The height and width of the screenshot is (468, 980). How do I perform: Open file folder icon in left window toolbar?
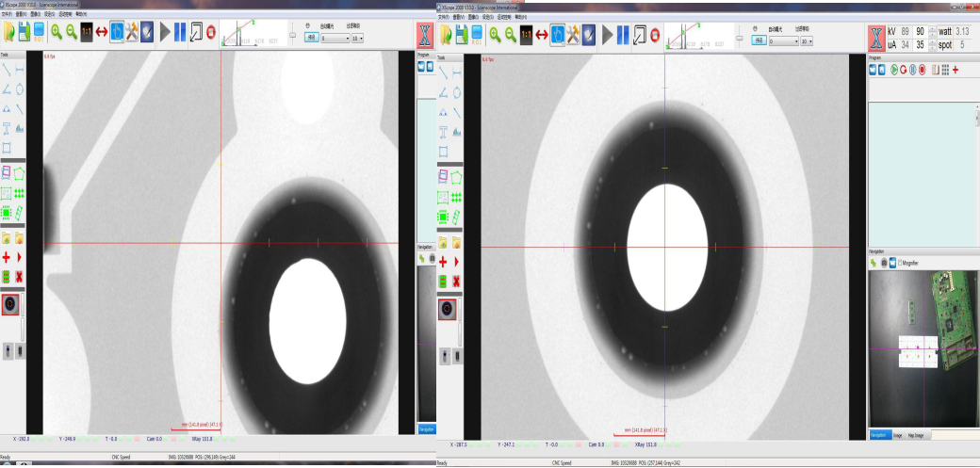pyautogui.click(x=9, y=33)
